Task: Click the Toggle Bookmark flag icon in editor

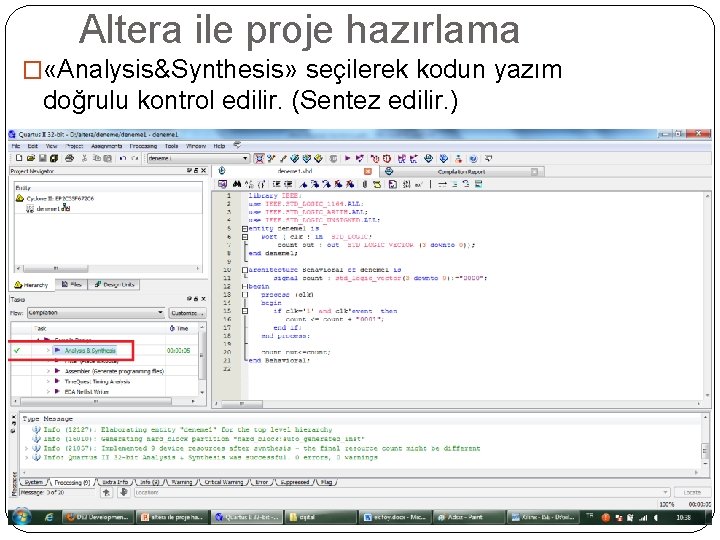Action: click(304, 184)
